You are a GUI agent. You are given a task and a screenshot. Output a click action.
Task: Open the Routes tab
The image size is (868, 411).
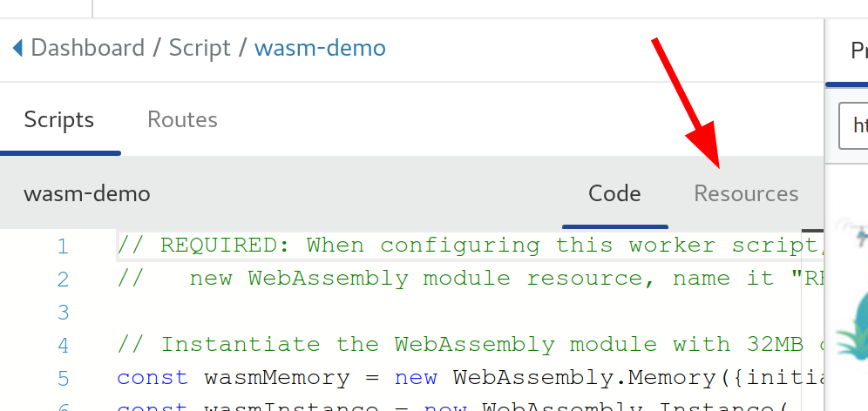pyautogui.click(x=182, y=119)
